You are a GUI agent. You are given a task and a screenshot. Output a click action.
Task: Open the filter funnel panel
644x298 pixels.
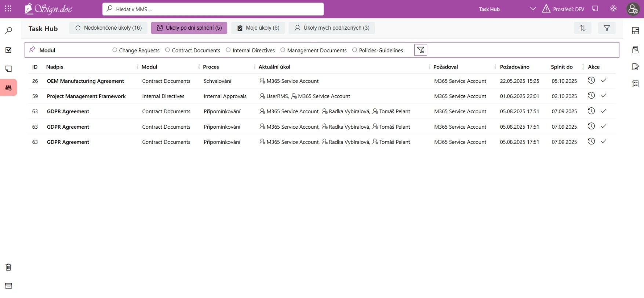click(607, 28)
